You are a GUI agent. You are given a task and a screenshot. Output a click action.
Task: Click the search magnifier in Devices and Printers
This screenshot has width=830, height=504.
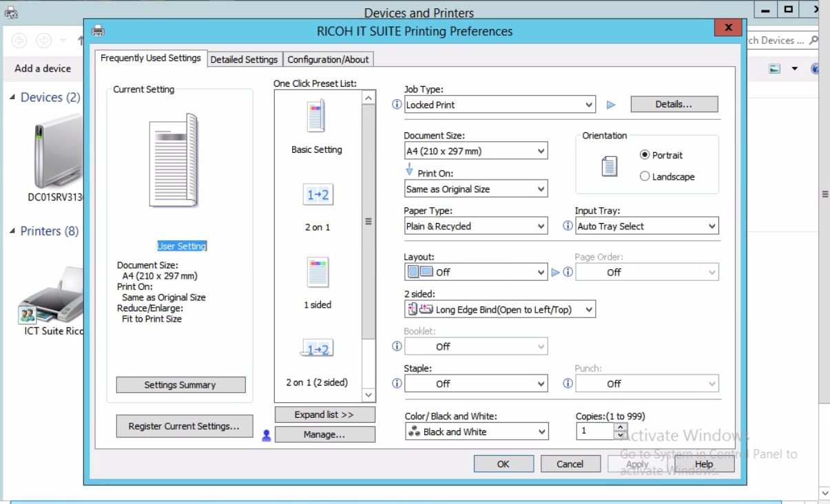[814, 41]
